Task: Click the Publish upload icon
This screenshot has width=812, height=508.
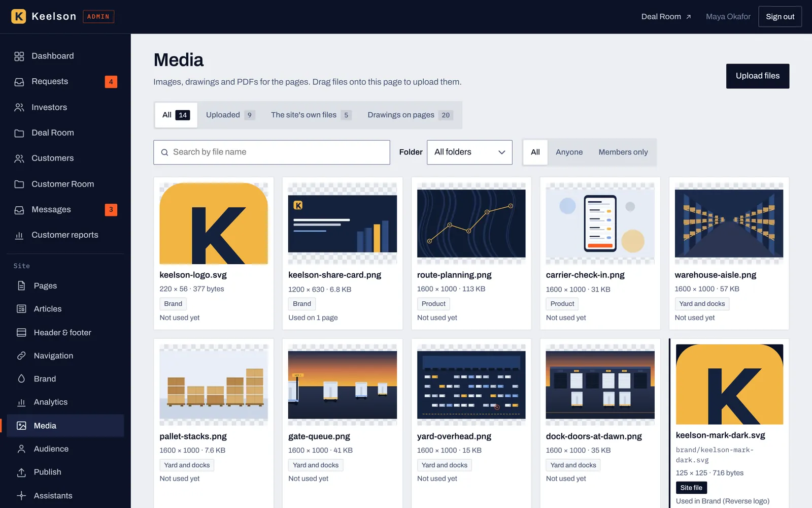Action: click(x=21, y=472)
